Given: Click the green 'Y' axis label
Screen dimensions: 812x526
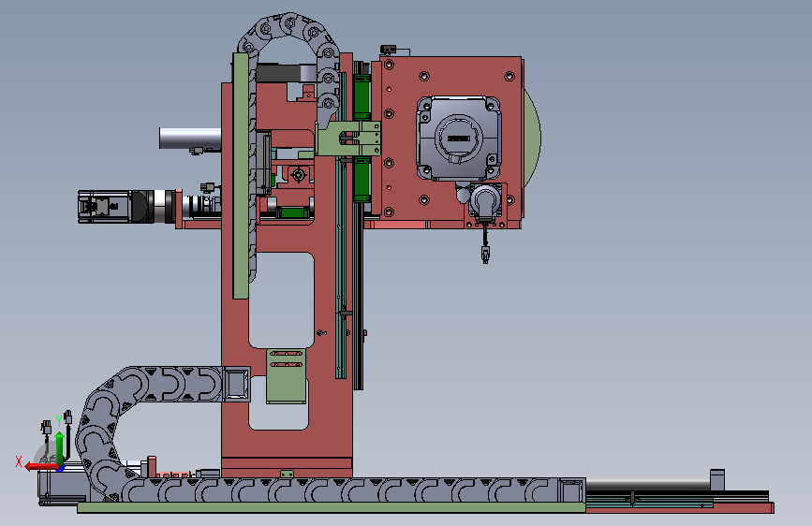Looking at the screenshot, I should tap(59, 421).
